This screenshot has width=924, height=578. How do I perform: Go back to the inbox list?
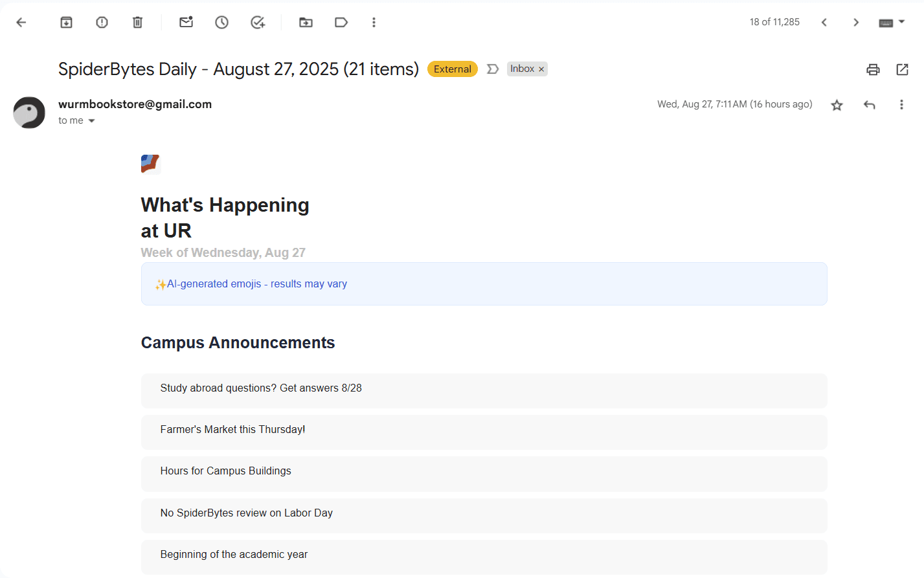tap(21, 23)
